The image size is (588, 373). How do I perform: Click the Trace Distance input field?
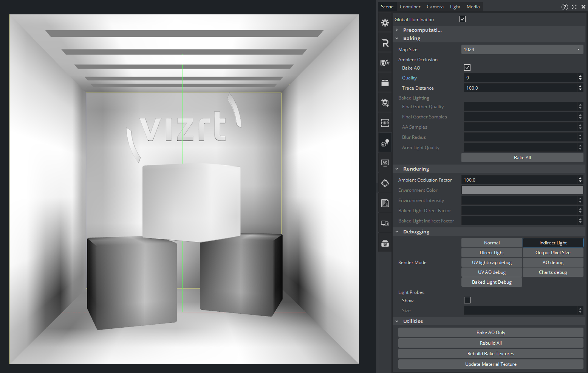[x=520, y=88]
